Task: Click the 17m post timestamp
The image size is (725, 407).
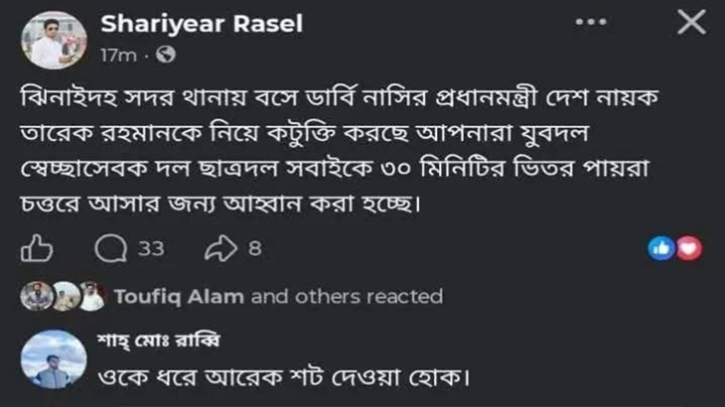Action: pyautogui.click(x=119, y=55)
